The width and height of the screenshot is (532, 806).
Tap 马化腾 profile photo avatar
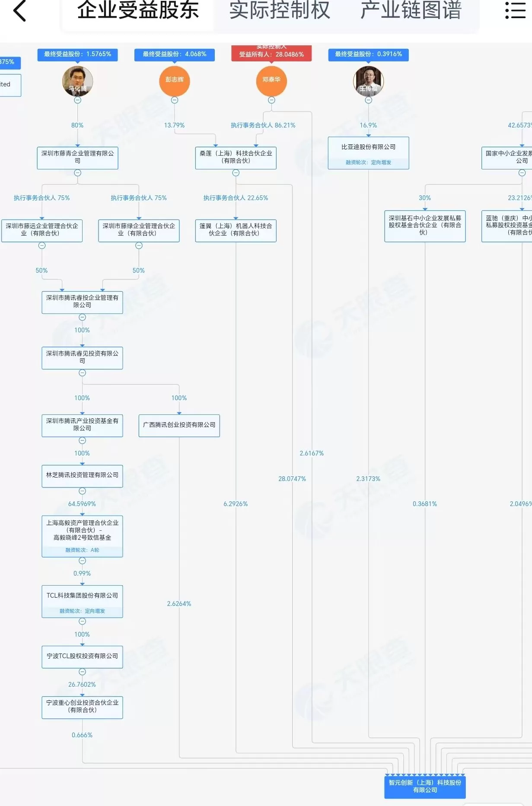[78, 81]
